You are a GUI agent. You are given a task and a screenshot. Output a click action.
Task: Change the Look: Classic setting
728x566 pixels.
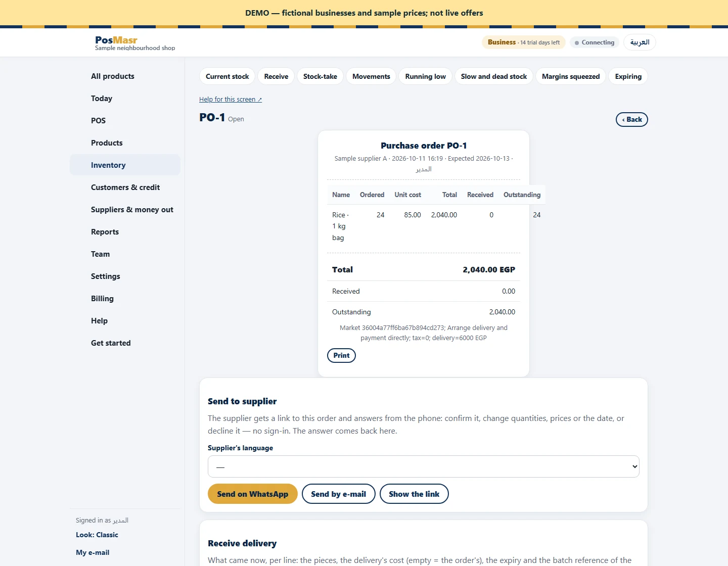point(97,535)
